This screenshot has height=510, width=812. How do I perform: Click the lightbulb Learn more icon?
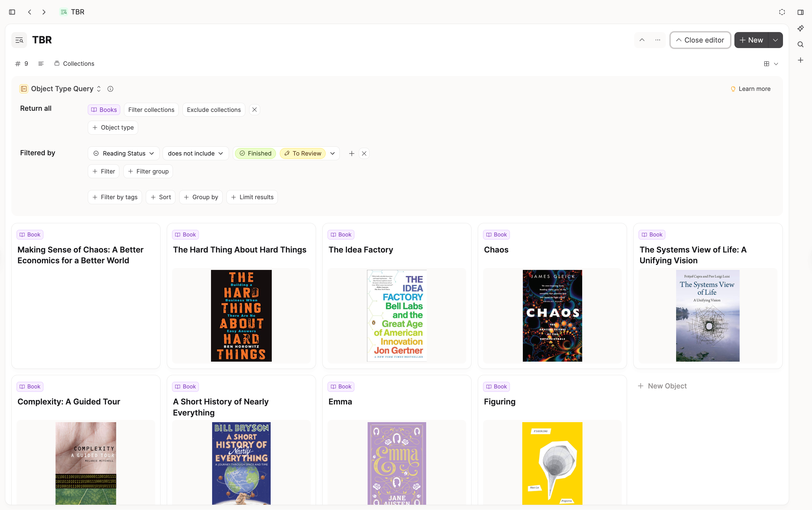coord(733,89)
